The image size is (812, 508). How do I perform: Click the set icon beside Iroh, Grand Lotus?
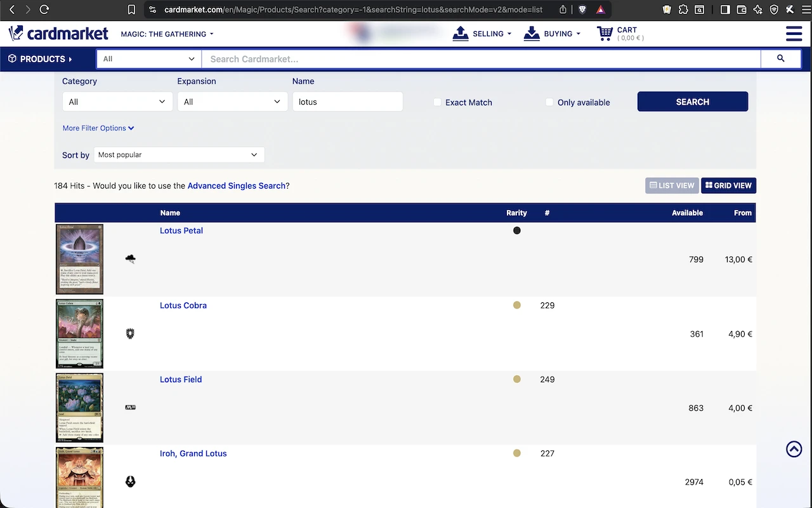coord(130,481)
